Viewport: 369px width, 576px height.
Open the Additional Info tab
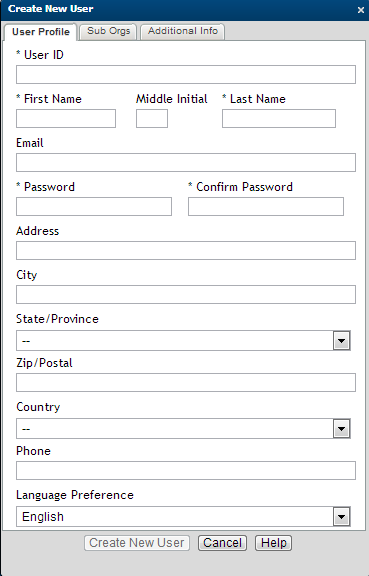click(183, 31)
